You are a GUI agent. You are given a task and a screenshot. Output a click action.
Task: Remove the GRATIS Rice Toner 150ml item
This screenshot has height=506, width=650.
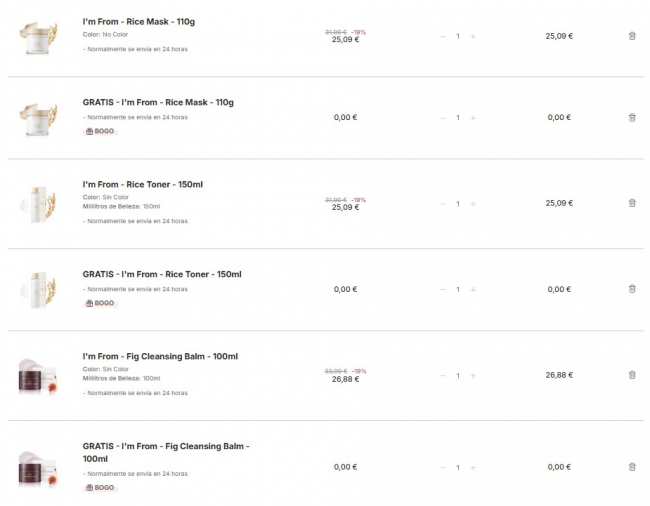click(632, 289)
